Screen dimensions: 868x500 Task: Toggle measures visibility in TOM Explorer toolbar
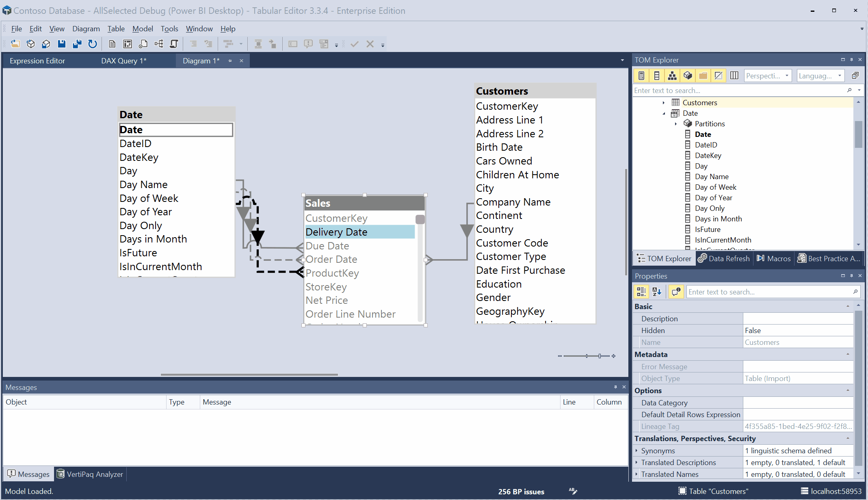(x=641, y=76)
